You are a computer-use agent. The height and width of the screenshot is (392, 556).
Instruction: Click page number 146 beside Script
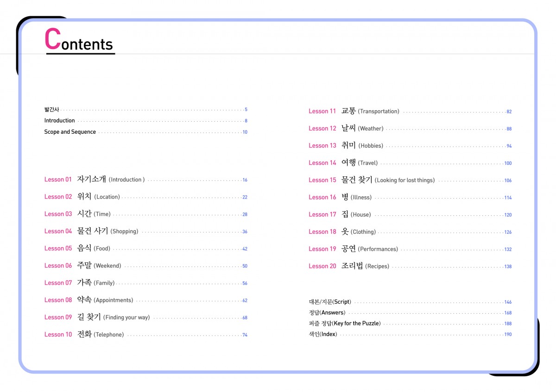[508, 302]
